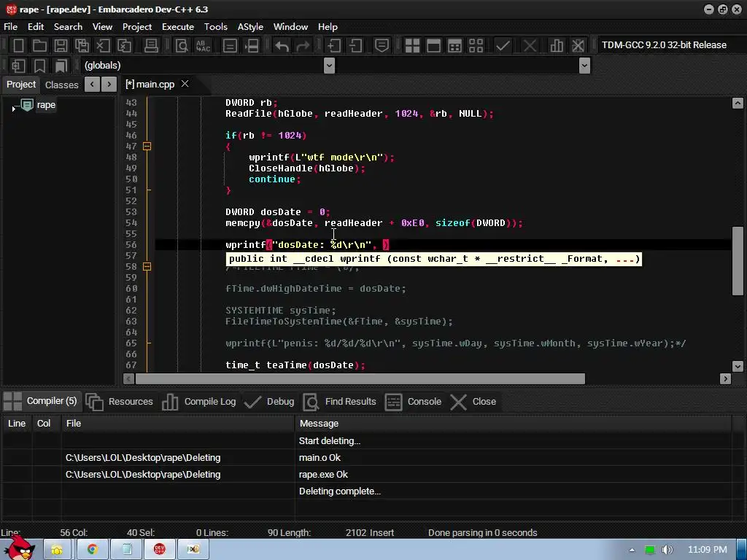Switch to the Project tab
This screenshot has width=747, height=560.
pyautogui.click(x=21, y=85)
